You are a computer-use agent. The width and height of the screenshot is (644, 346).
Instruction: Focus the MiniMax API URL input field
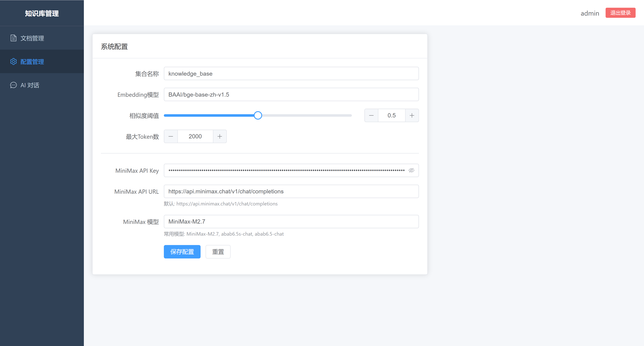pos(291,192)
